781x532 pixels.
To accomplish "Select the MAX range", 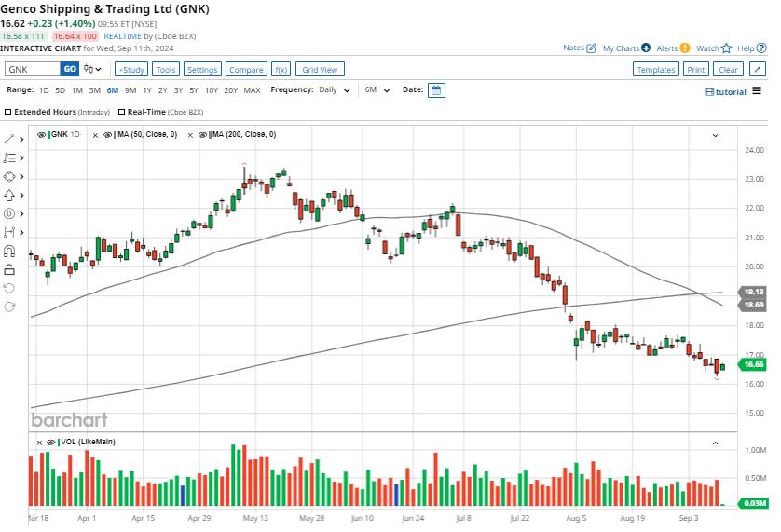I will click(x=252, y=90).
